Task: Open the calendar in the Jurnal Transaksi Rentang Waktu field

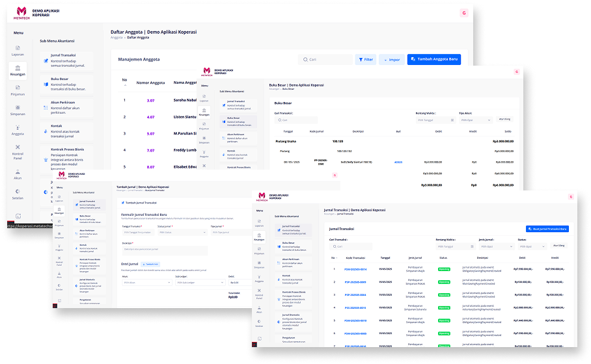Action: coord(471,246)
